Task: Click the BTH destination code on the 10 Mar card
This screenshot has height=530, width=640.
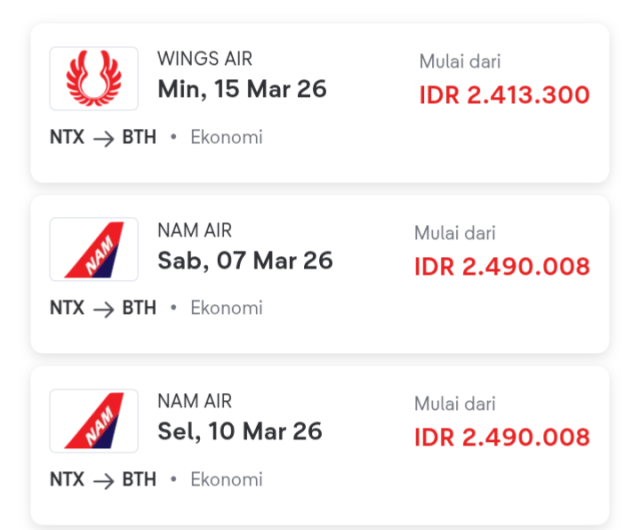Action: click(139, 480)
